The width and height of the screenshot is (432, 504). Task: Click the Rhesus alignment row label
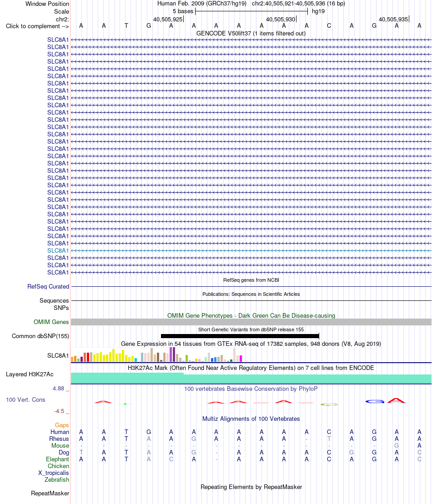point(59,439)
